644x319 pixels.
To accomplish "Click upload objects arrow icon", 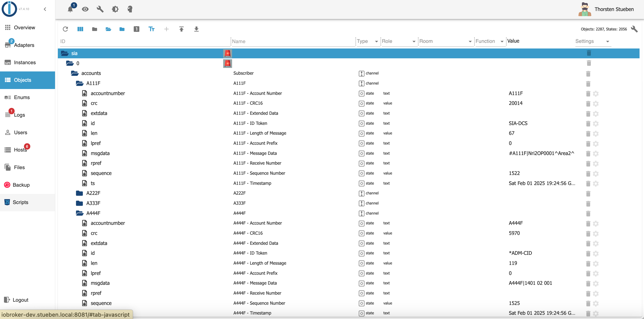I will (x=181, y=29).
